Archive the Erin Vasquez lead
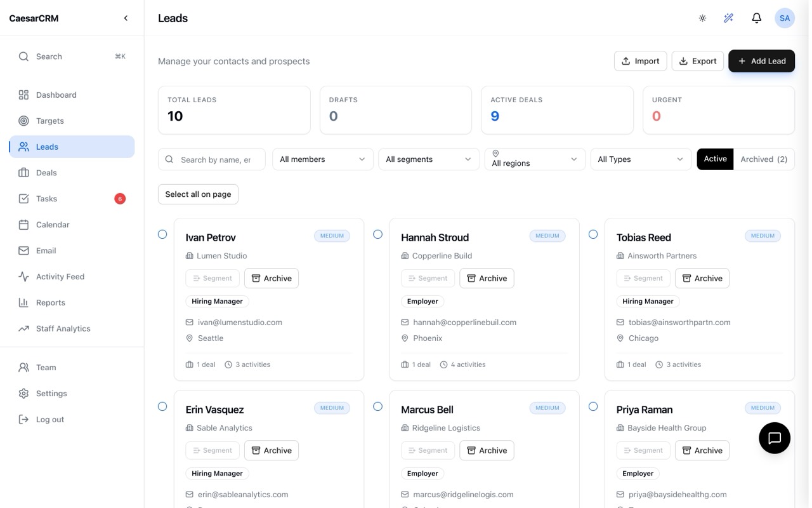 point(272,450)
